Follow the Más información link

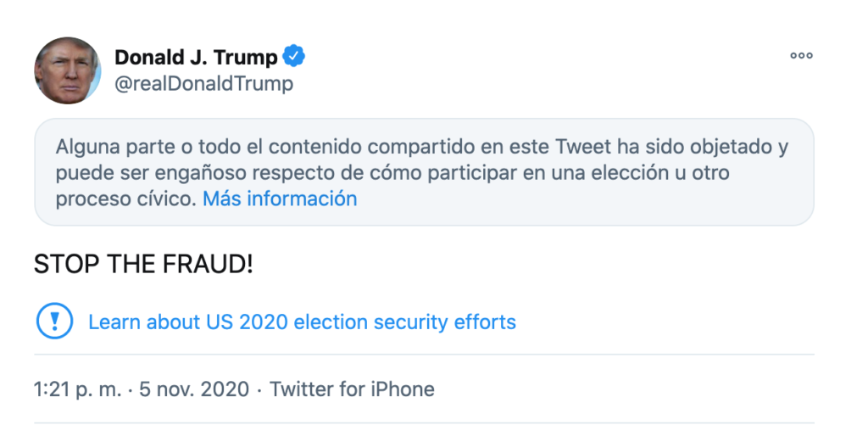280,199
